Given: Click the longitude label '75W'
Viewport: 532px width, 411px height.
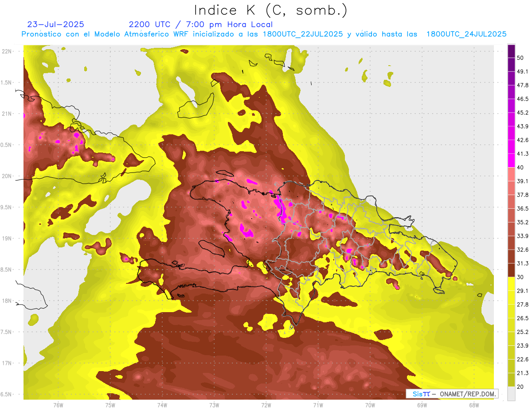Looking at the screenshot, I should tap(110, 405).
